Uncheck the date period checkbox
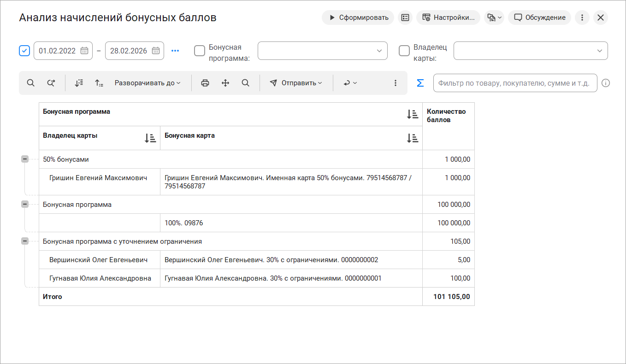 pyautogui.click(x=24, y=51)
